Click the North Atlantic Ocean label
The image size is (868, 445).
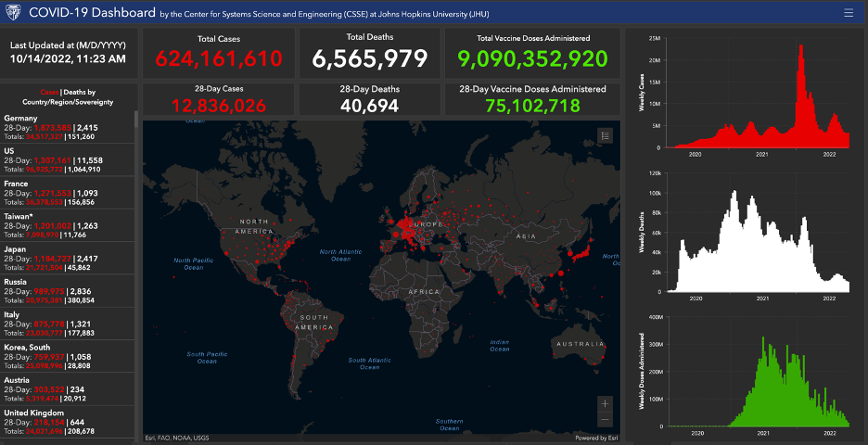coord(340,255)
